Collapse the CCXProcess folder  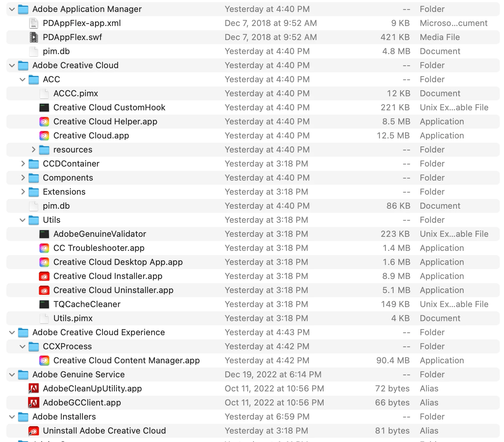click(22, 346)
